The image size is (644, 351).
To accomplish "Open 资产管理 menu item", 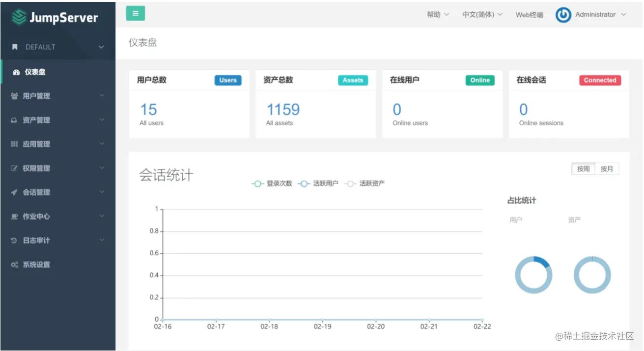I will [58, 120].
